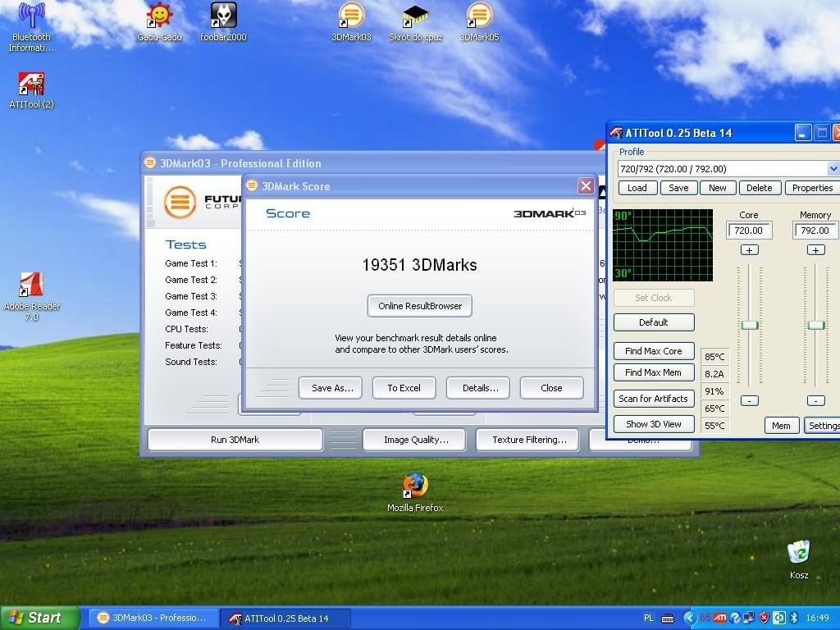
Task: Click the Mem button in ATITool
Action: coord(781,426)
